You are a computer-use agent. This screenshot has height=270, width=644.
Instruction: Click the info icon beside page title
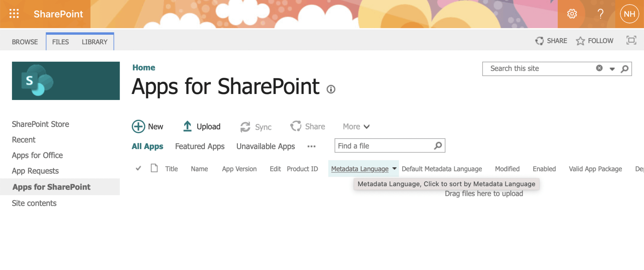[x=331, y=89]
